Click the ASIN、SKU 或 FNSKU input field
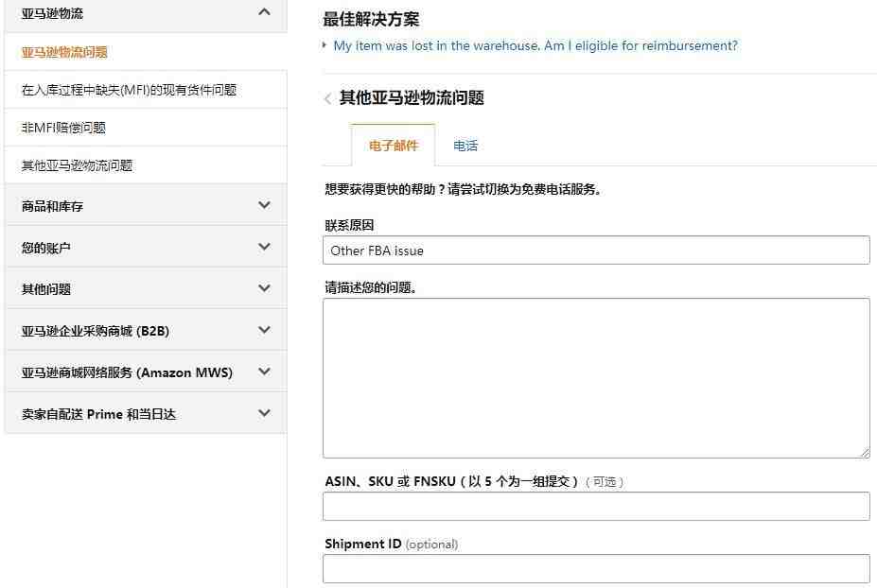The height and width of the screenshot is (588, 877). click(596, 507)
